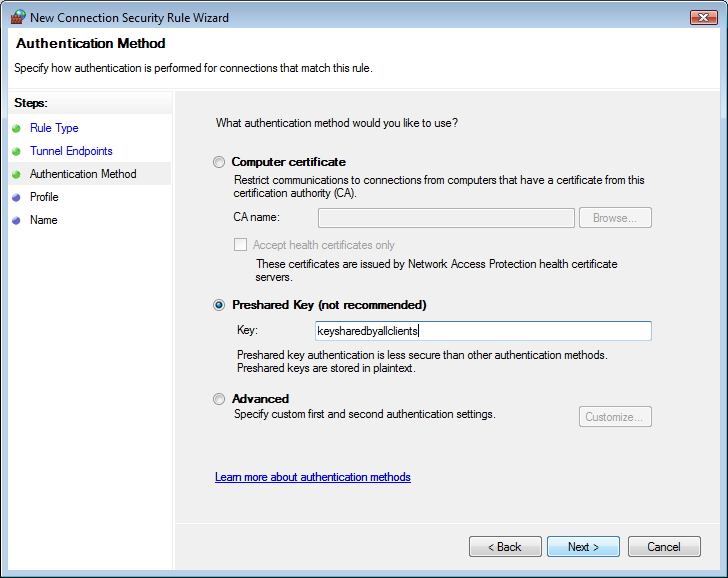Click the firewall wizard title bar icon
Image resolution: width=728 pixels, height=578 pixels.
(x=18, y=17)
